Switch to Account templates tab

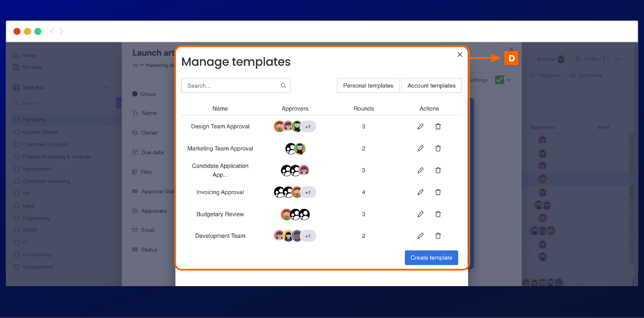[x=431, y=86]
